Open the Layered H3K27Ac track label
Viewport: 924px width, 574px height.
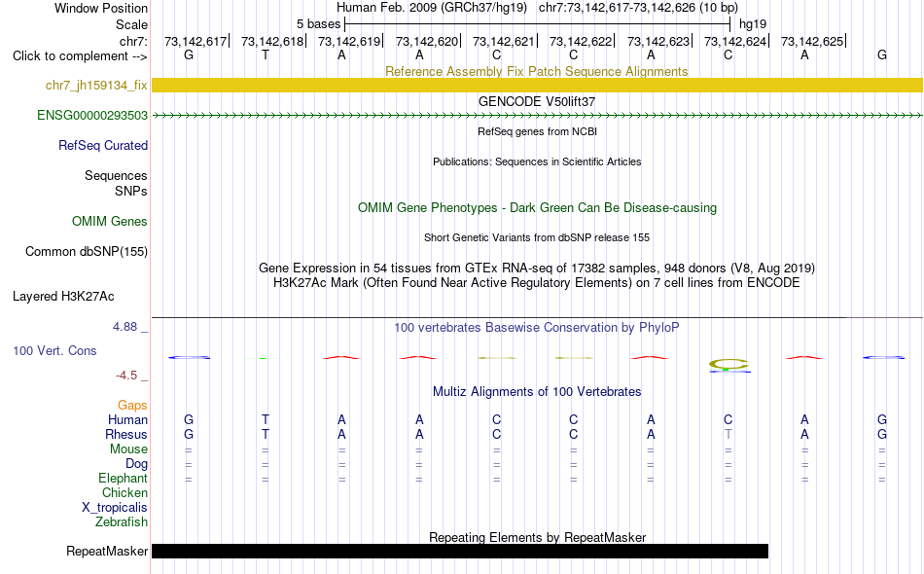coord(63,297)
